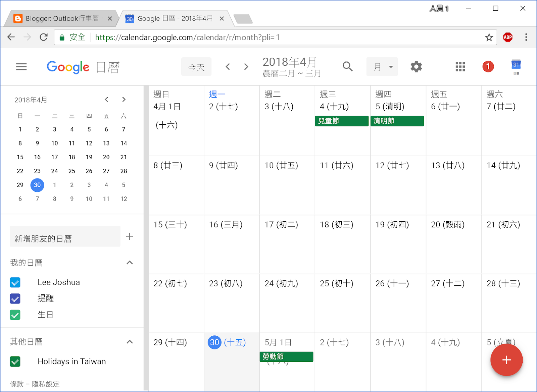
Task: Open the main hamburger menu
Action: 21,67
